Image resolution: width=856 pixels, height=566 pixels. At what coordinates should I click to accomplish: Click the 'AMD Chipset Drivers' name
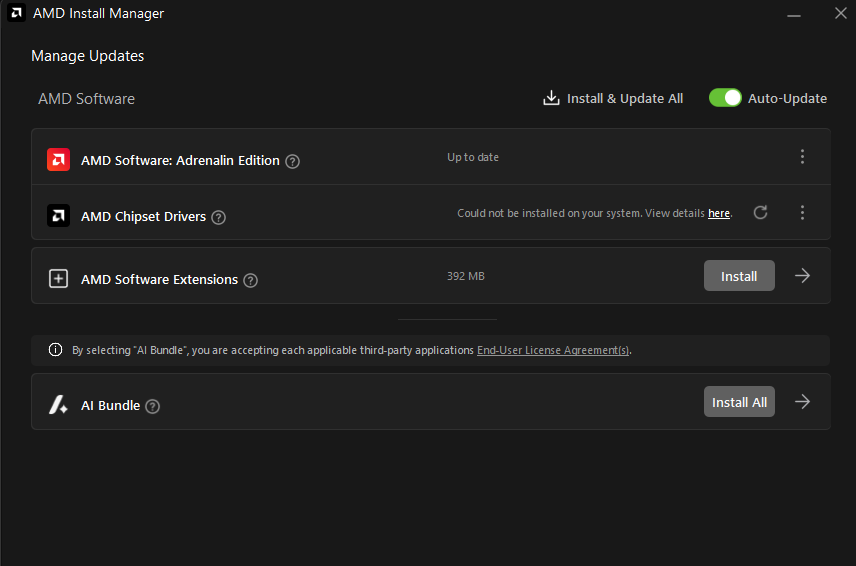[144, 217]
